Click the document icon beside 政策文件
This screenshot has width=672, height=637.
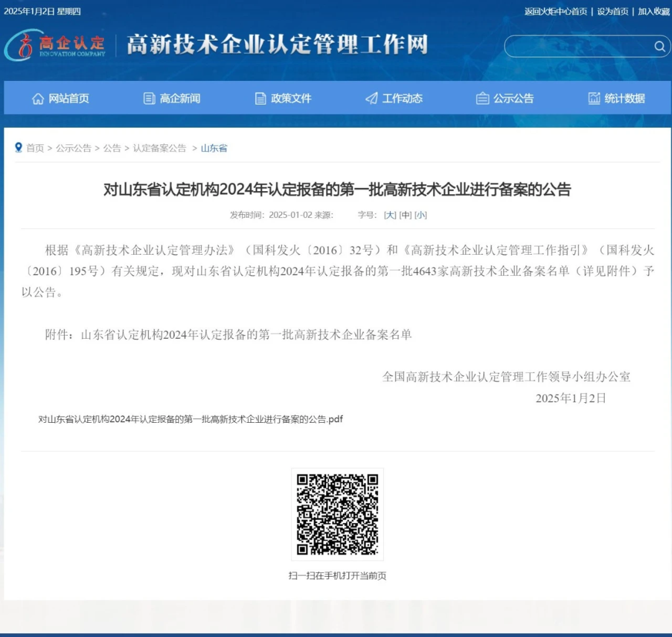tap(259, 98)
